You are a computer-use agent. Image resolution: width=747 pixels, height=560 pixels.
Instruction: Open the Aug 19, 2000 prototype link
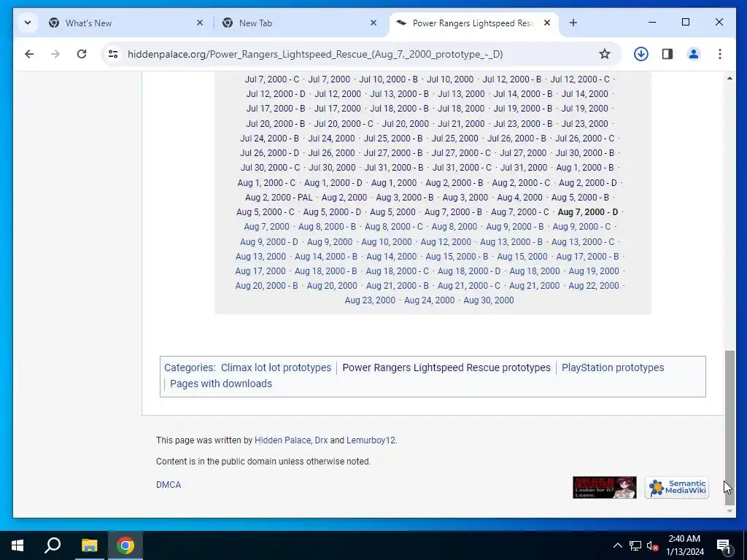click(x=594, y=271)
